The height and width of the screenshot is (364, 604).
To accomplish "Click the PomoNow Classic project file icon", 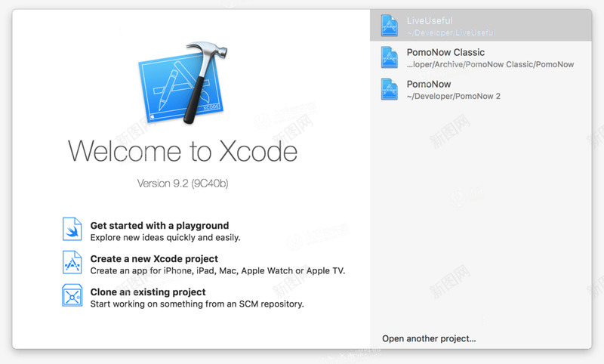I will (389, 57).
